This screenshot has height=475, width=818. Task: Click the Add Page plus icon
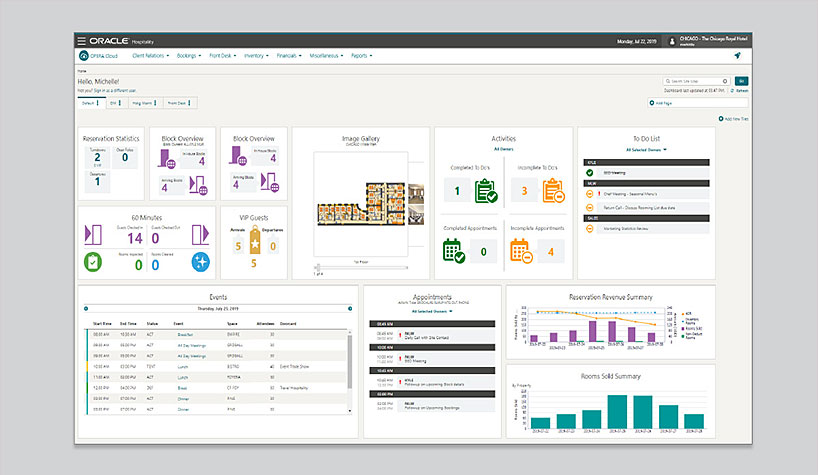[x=652, y=103]
